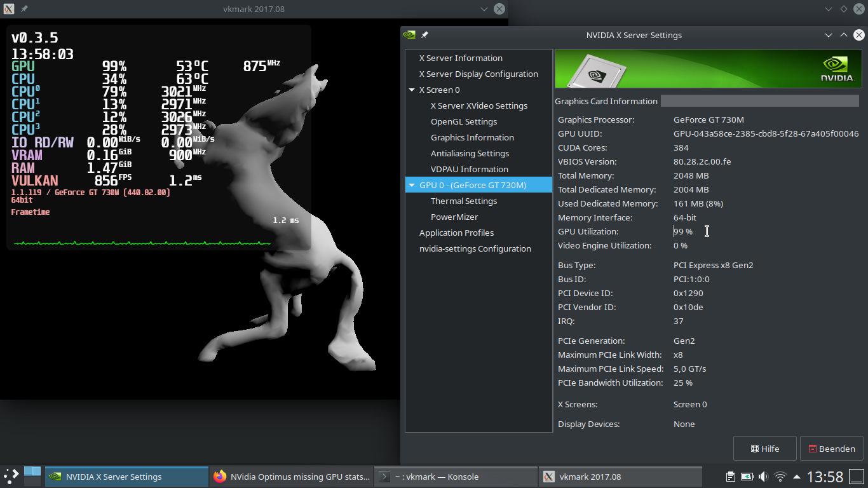This screenshot has height=488, width=868.
Task: Click the Hilfe button
Action: [764, 448]
